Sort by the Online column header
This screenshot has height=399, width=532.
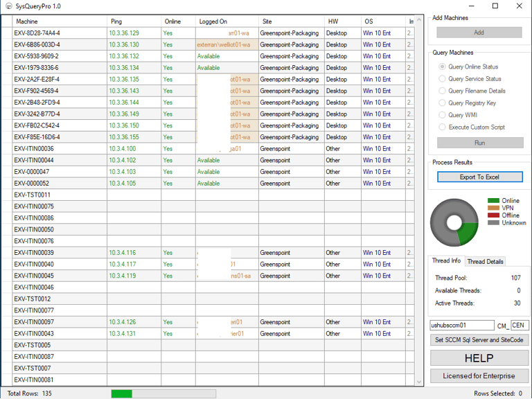178,21
